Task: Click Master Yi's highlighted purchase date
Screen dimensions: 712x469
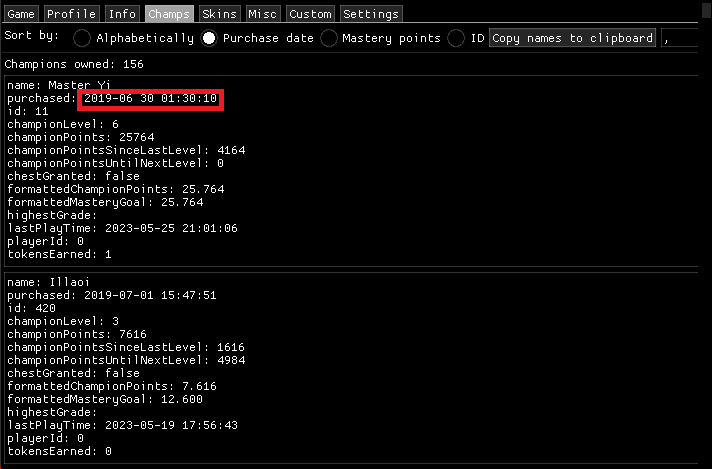Action: click(150, 99)
